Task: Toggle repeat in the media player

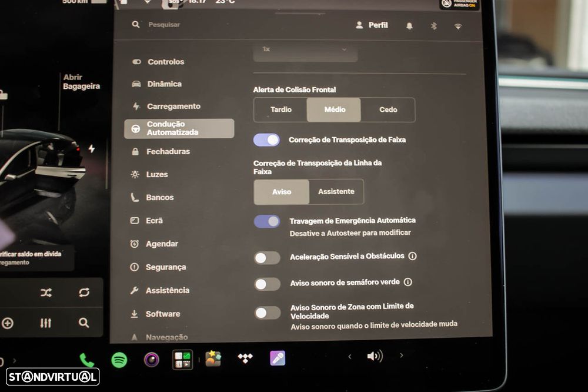Action: point(84,292)
